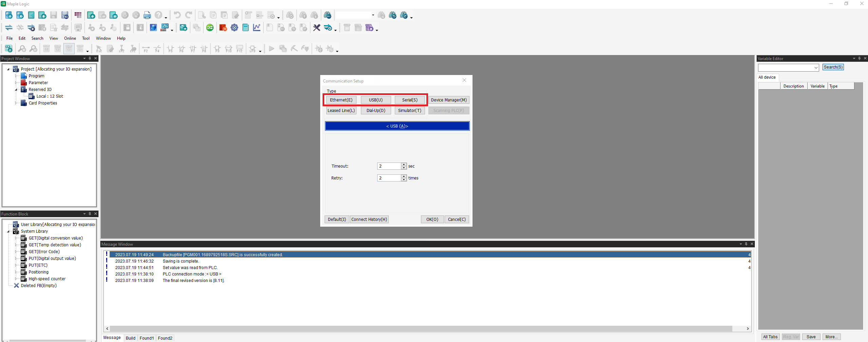Image resolution: width=868 pixels, height=342 pixels.
Task: Switch to the Build tab
Action: click(x=131, y=338)
